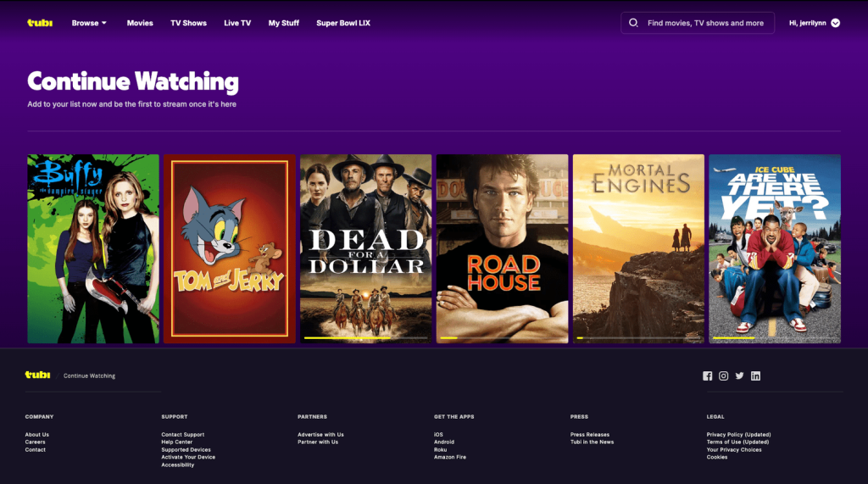This screenshot has height=484, width=868.
Task: Open the Amazon Fire app link
Action: (x=450, y=457)
